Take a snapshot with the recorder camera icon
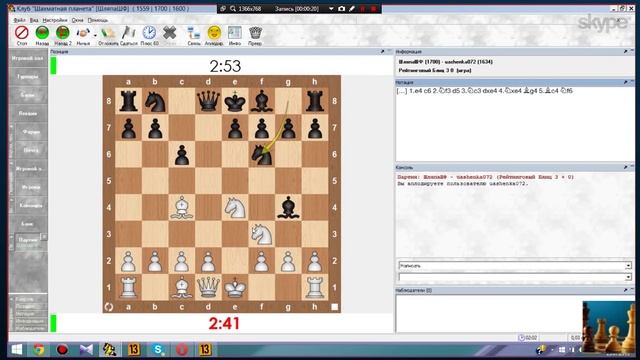The image size is (640, 360). click(342, 9)
